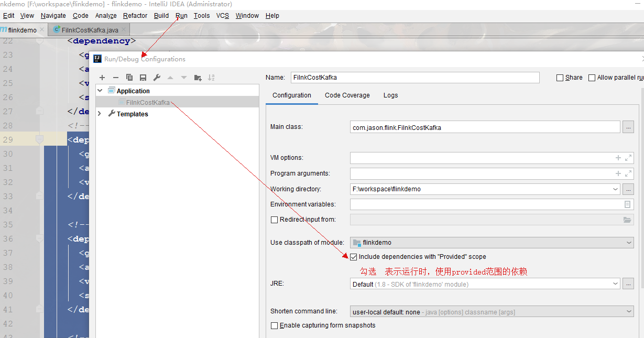Switch to the Code Coverage tab
The height and width of the screenshot is (338, 644).
click(x=348, y=95)
